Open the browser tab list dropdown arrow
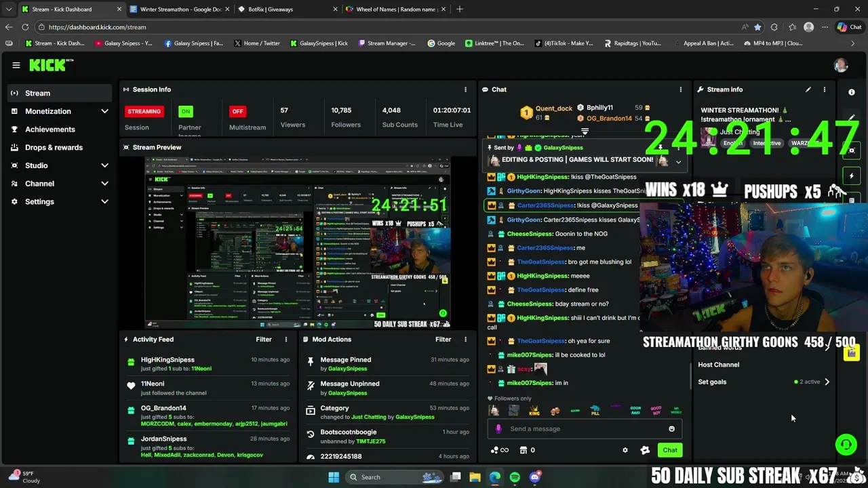The width and height of the screenshot is (868, 488). [x=8, y=9]
